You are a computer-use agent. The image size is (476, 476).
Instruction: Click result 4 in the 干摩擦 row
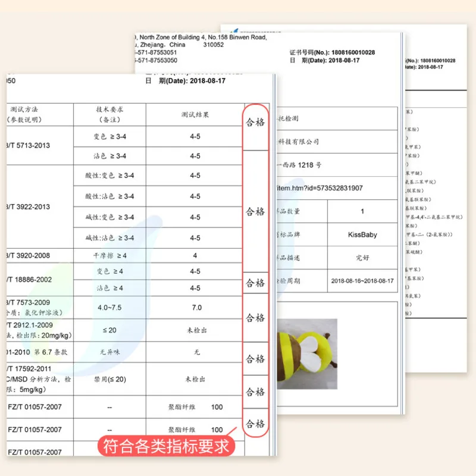click(x=195, y=256)
